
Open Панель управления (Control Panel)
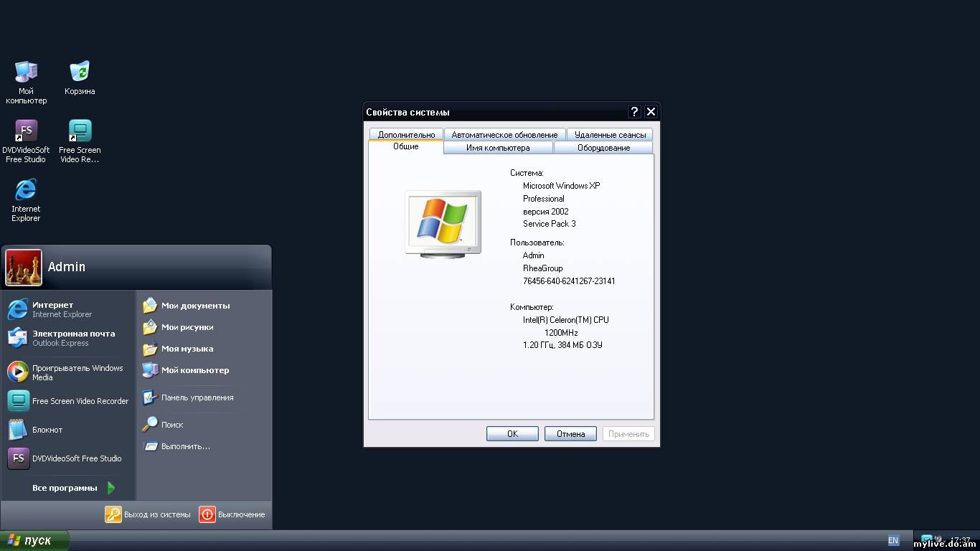(197, 397)
